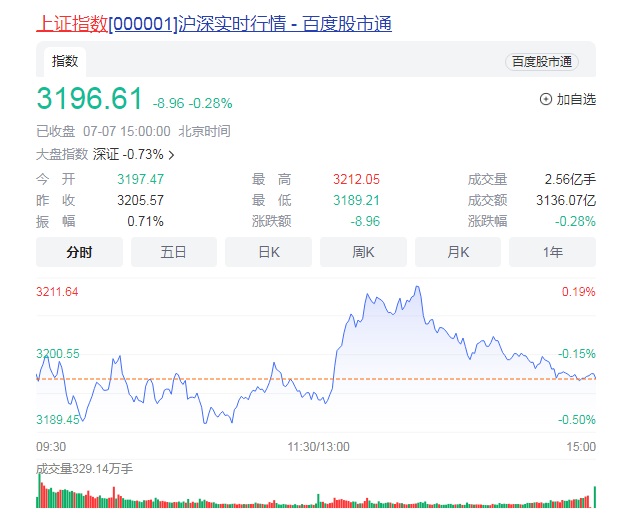The width and height of the screenshot is (627, 519).
Task: Select the 指数 tab
Action: [x=65, y=62]
